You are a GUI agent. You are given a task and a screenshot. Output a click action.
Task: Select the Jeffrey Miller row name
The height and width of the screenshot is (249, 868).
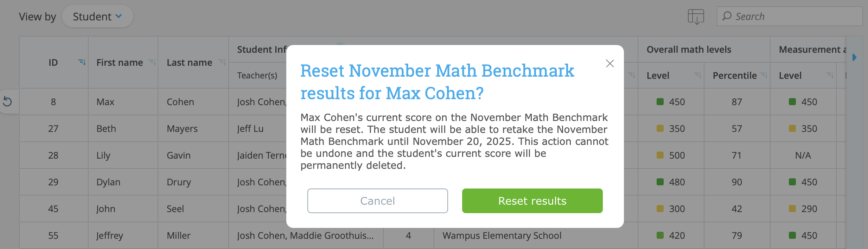click(110, 235)
